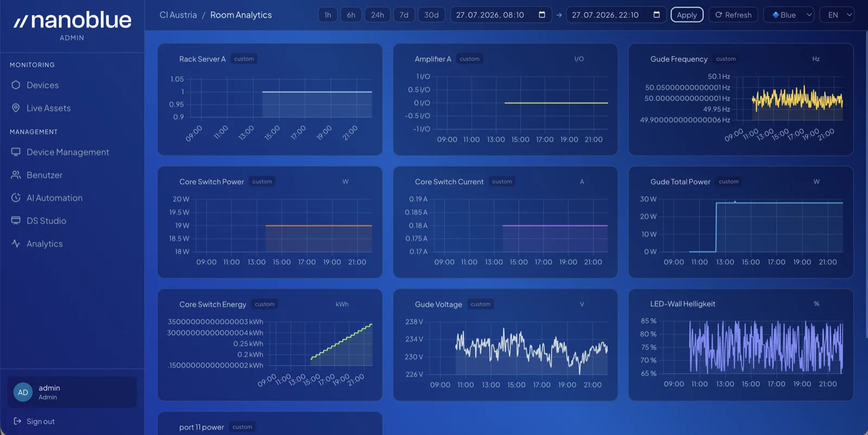This screenshot has height=435, width=868.
Task: Select the 6h time range
Action: [351, 15]
